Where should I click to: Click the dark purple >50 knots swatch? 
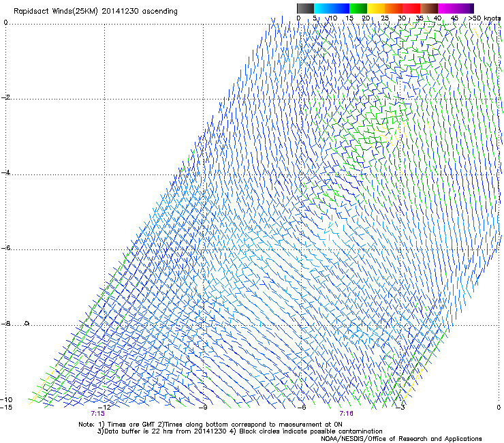coord(472,8)
